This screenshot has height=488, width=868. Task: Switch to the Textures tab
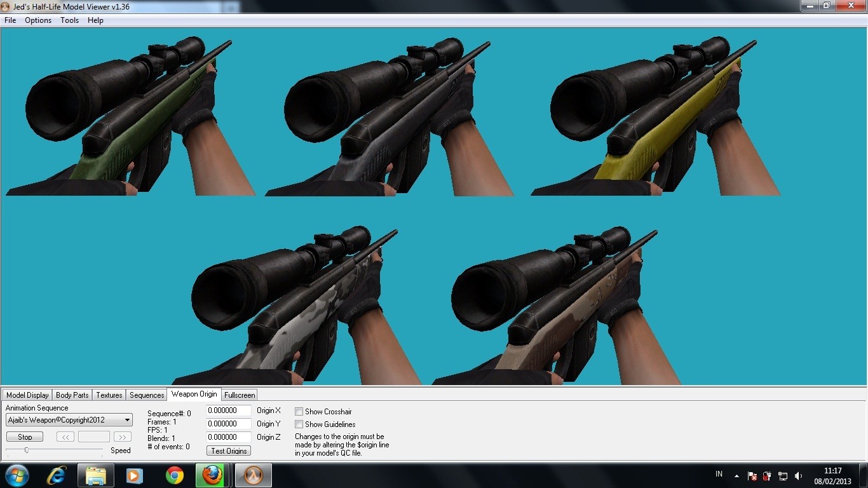tap(108, 395)
